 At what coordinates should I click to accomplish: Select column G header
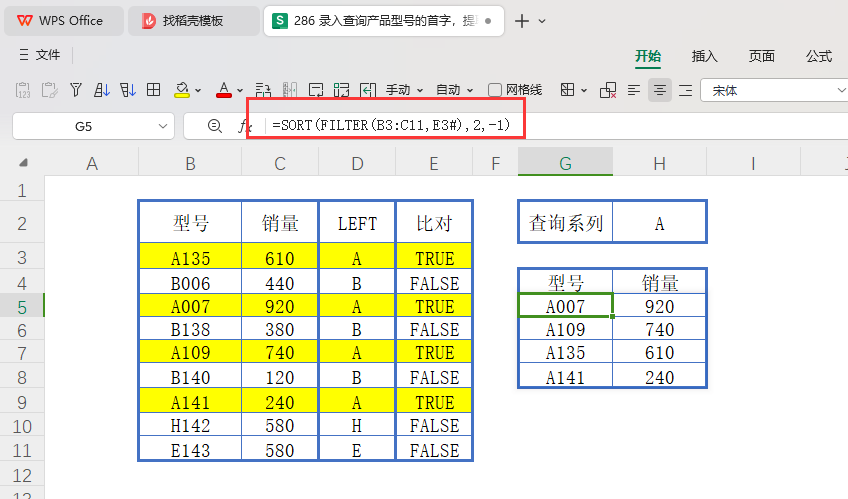tap(565, 163)
